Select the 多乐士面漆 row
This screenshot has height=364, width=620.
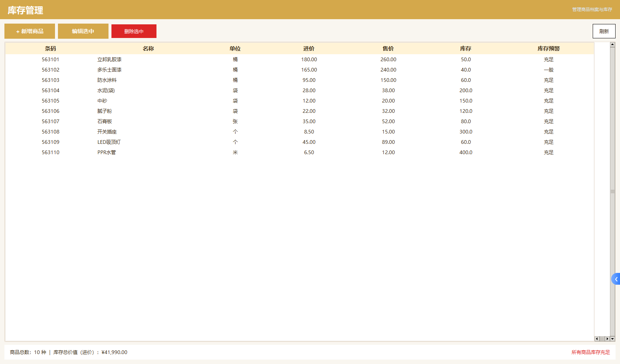tap(300, 70)
